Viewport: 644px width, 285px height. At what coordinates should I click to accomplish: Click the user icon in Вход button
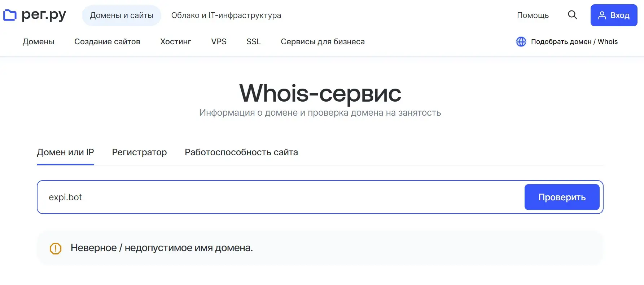(602, 15)
